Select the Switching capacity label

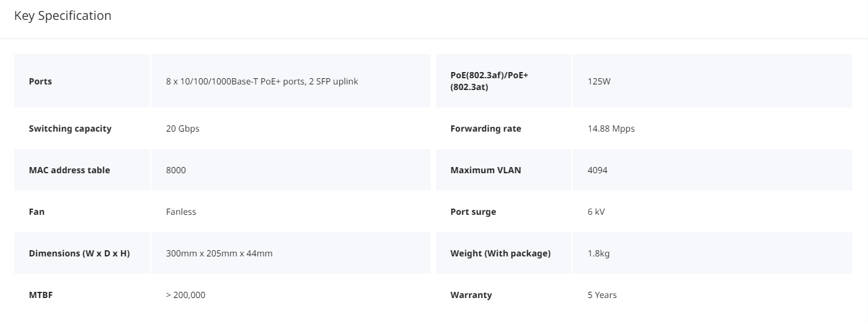(x=70, y=129)
